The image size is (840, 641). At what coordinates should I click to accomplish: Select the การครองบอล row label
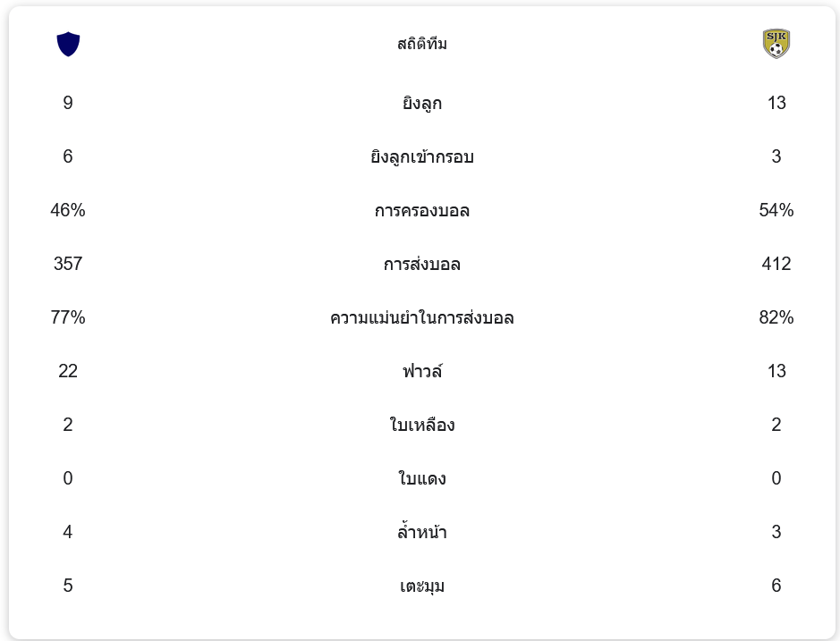click(x=422, y=211)
